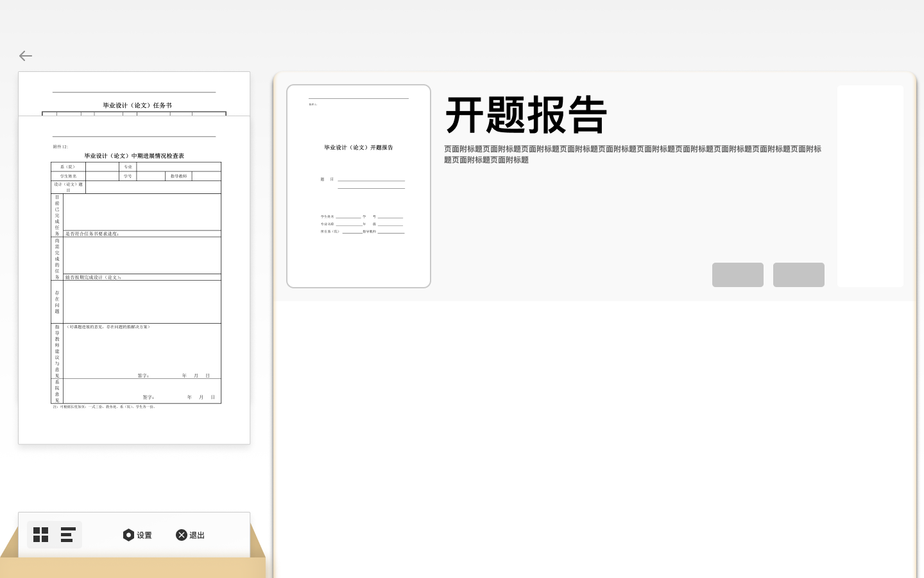Click the 设置 label

pos(144,536)
